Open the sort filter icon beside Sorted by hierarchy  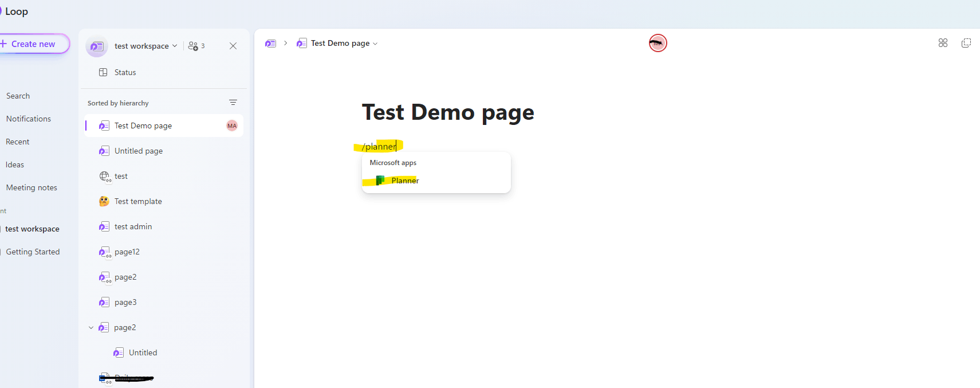[233, 103]
